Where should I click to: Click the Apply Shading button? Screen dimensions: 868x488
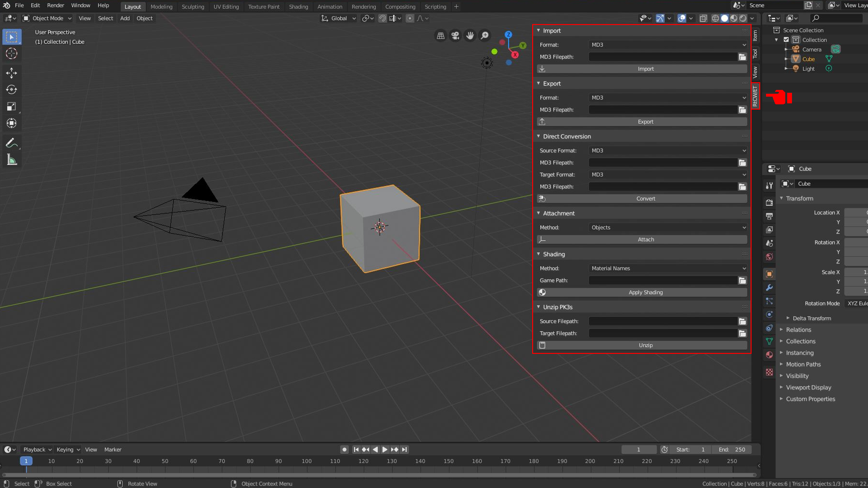[x=642, y=292]
